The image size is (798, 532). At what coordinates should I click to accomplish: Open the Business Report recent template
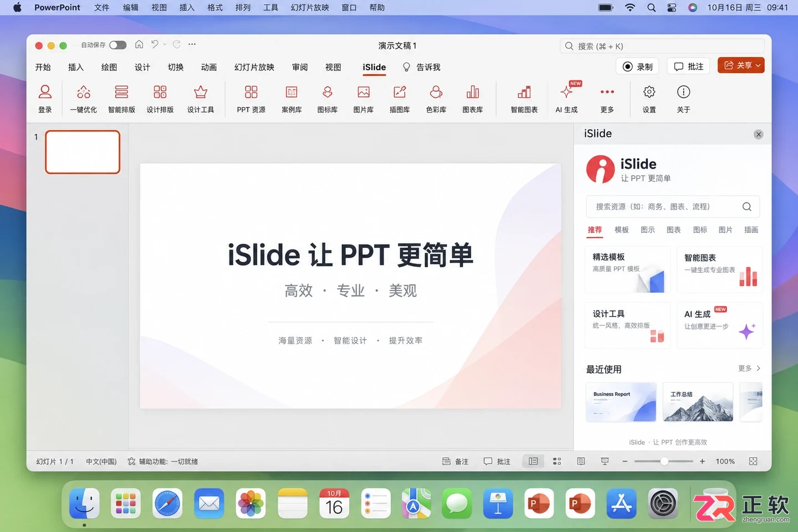click(x=621, y=402)
